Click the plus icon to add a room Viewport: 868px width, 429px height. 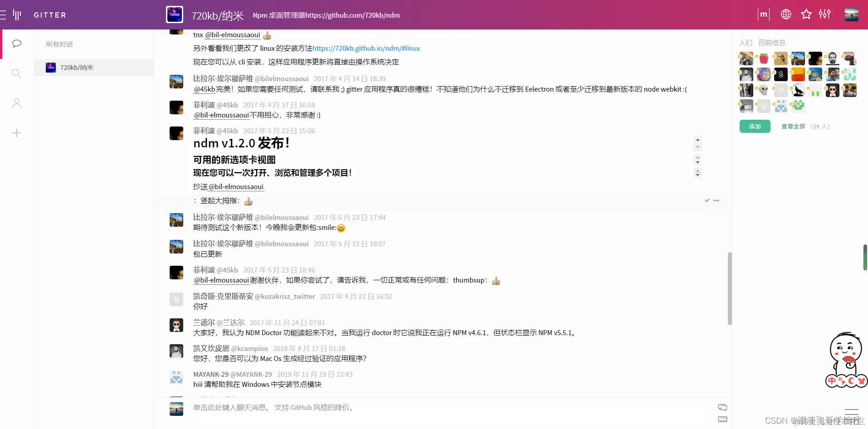click(17, 133)
